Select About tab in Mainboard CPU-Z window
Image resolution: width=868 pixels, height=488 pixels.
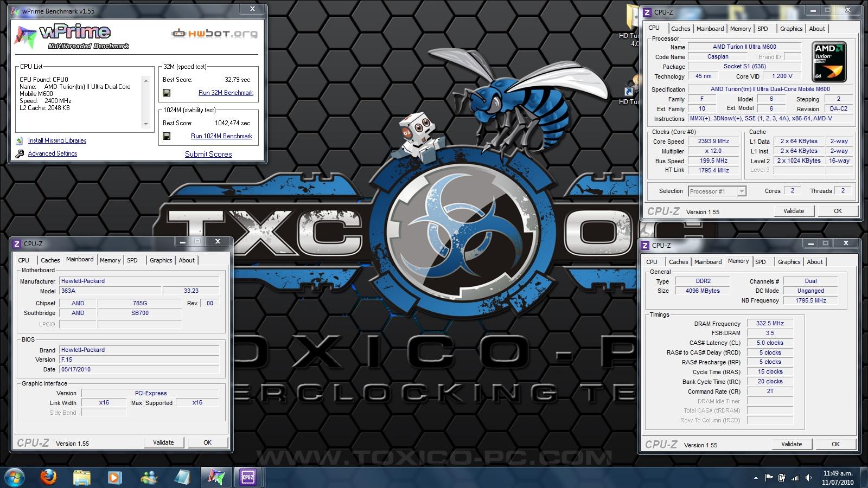187,260
